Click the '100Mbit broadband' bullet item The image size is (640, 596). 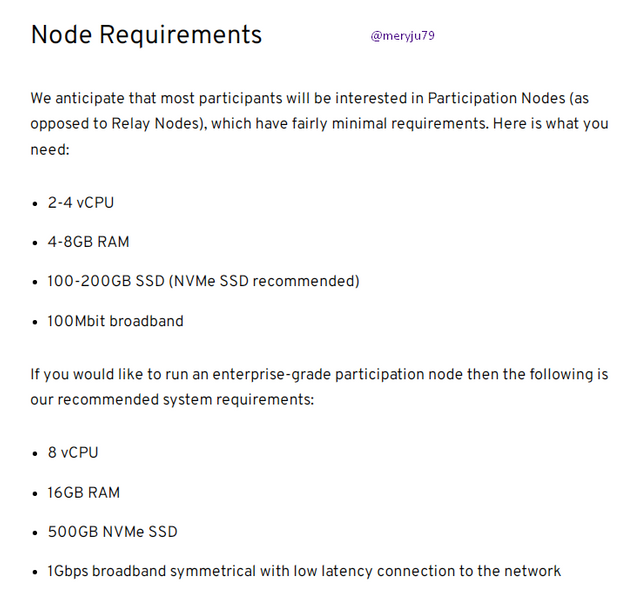tap(115, 321)
